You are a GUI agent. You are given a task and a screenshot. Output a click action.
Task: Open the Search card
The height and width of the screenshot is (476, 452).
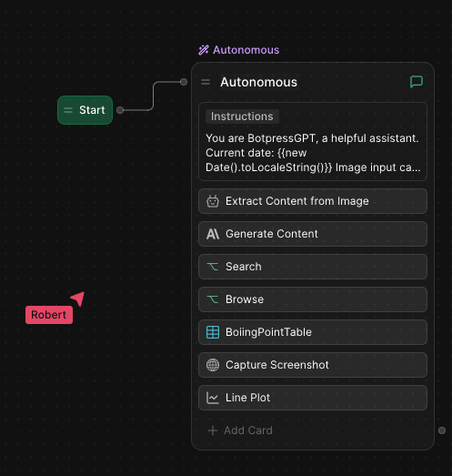click(x=313, y=267)
